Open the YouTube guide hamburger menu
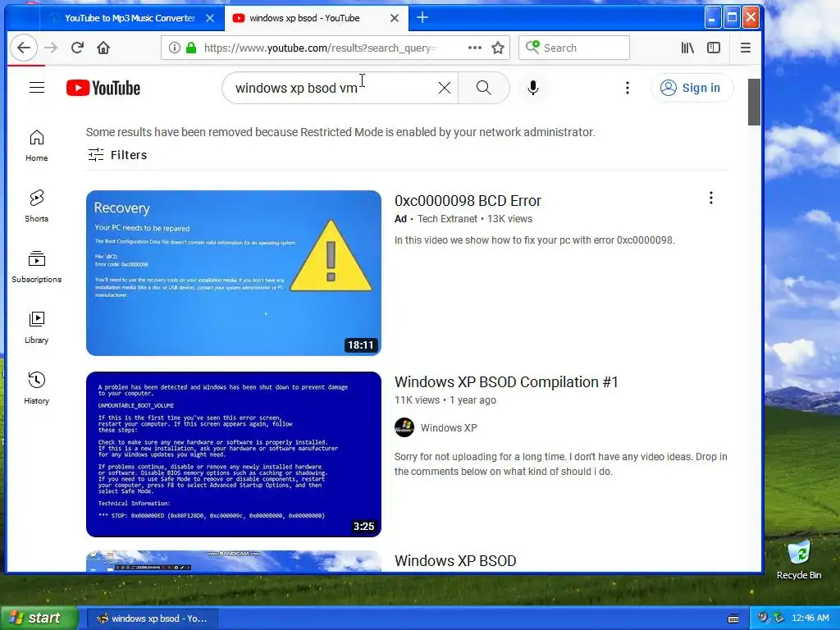Viewport: 840px width, 630px height. click(x=37, y=87)
